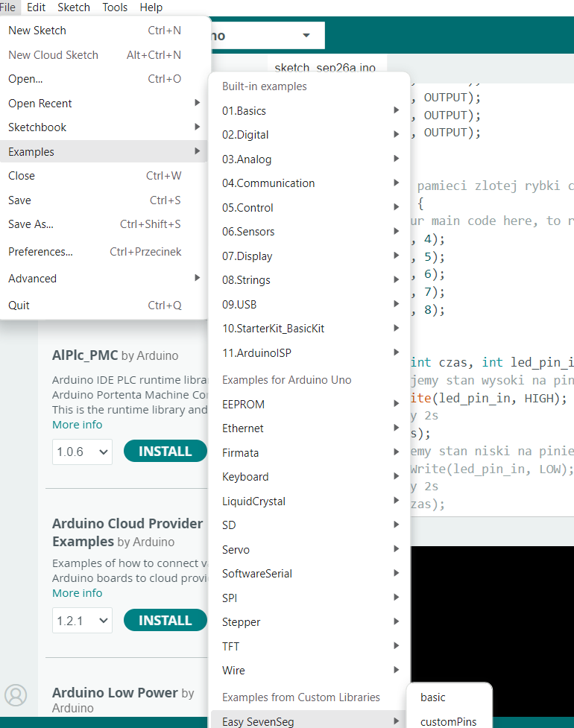Choose Close from the File menu
Image resolution: width=574 pixels, height=728 pixels.
104,176
